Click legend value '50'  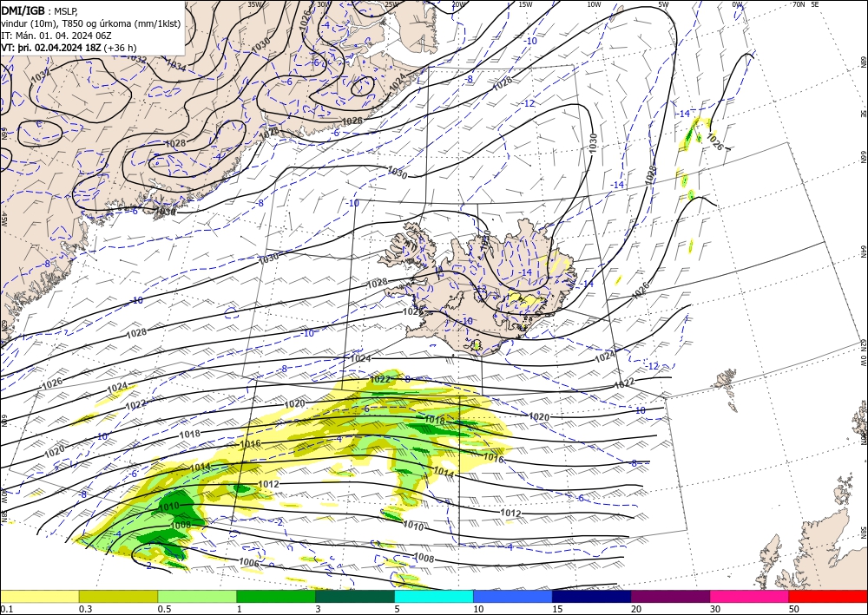tap(794, 609)
